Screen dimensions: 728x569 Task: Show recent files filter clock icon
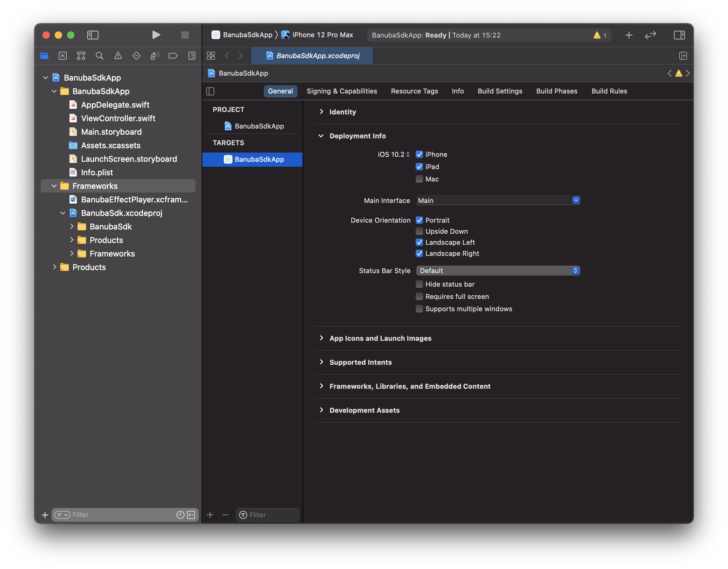click(x=180, y=515)
